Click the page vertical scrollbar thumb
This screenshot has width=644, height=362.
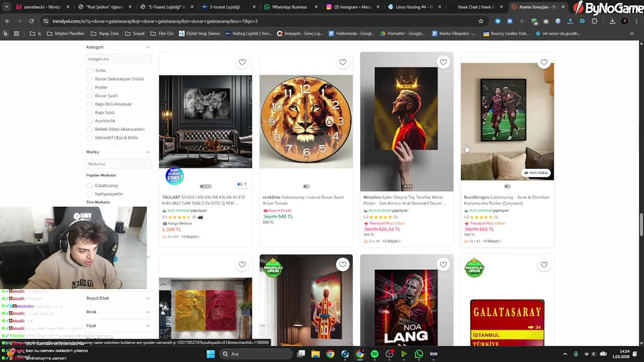pyautogui.click(x=641, y=225)
